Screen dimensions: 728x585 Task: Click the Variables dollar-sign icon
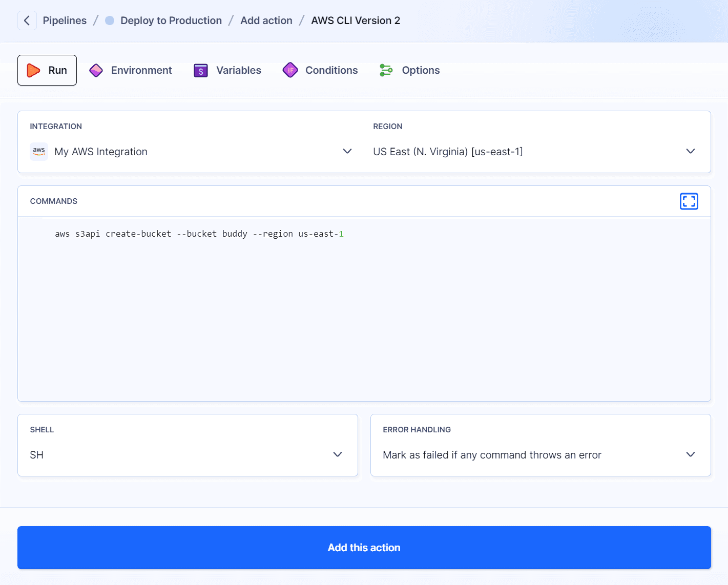click(200, 70)
